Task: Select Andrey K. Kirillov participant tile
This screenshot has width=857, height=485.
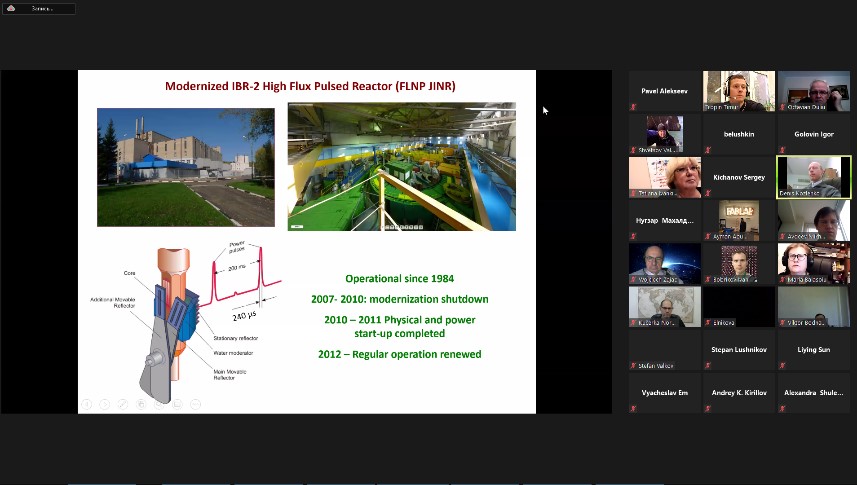Action: pyautogui.click(x=739, y=393)
